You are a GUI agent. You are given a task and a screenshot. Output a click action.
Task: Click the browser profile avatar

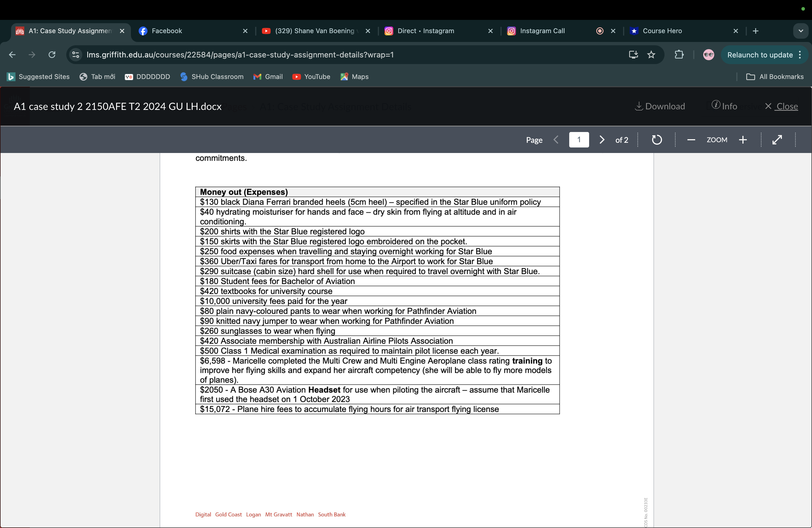709,55
